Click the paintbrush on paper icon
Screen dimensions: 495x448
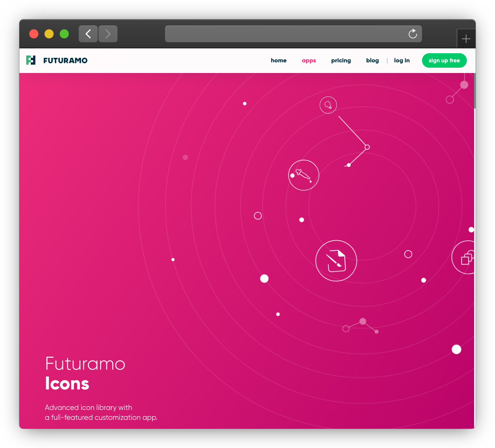click(x=336, y=261)
